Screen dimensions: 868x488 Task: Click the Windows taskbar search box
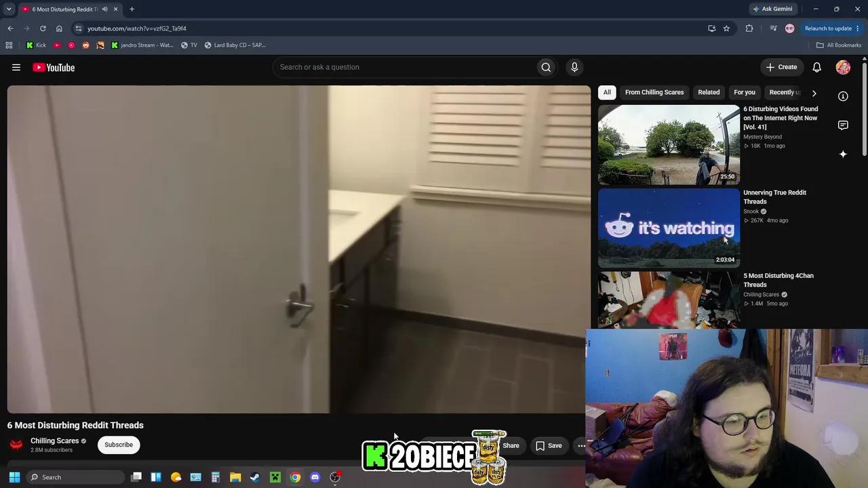tap(75, 477)
